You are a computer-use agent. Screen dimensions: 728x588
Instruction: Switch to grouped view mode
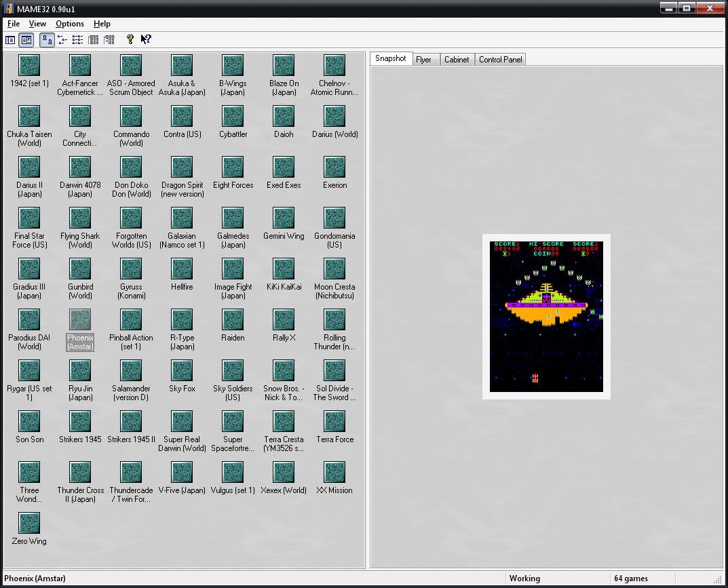109,40
